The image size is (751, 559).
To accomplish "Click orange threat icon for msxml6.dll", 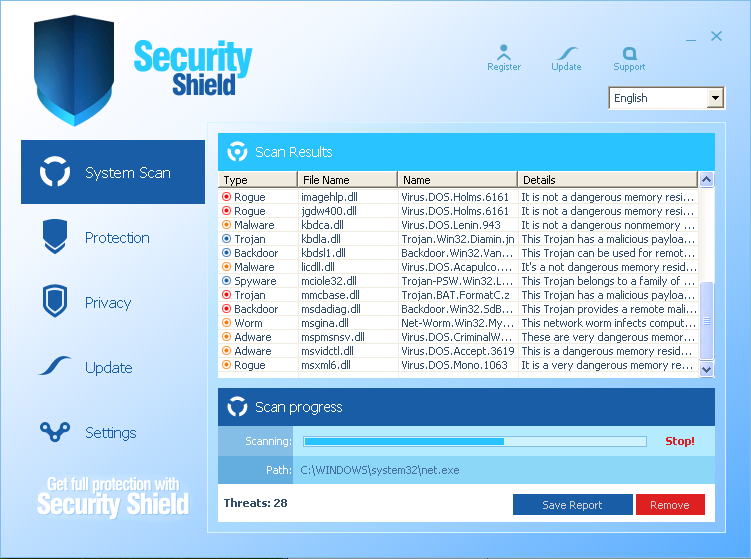I will (227, 365).
